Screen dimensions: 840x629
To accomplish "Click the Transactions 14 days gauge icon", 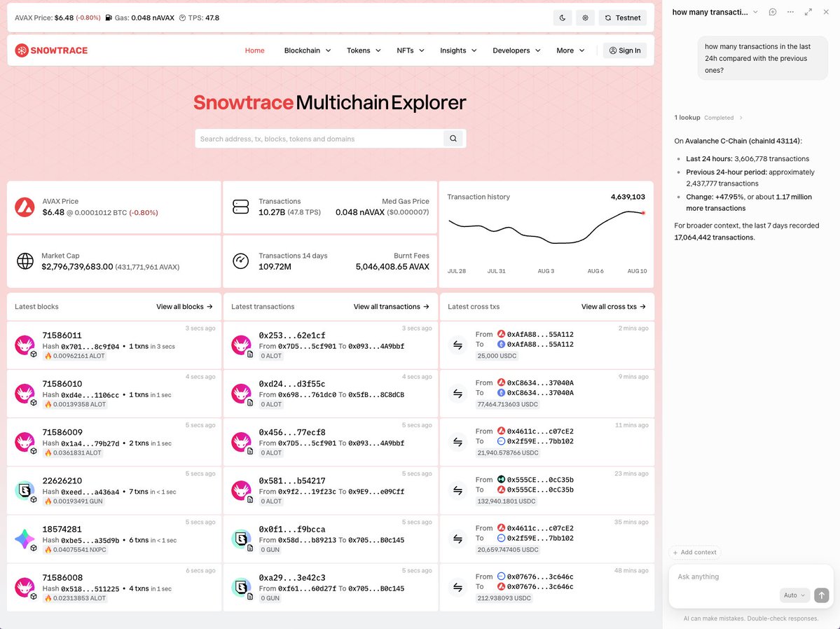I will click(240, 261).
